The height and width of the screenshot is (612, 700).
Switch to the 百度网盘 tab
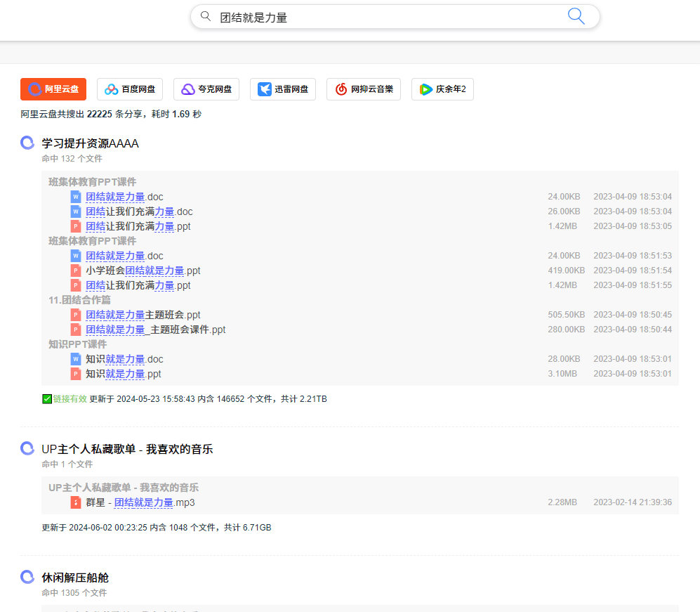click(130, 89)
